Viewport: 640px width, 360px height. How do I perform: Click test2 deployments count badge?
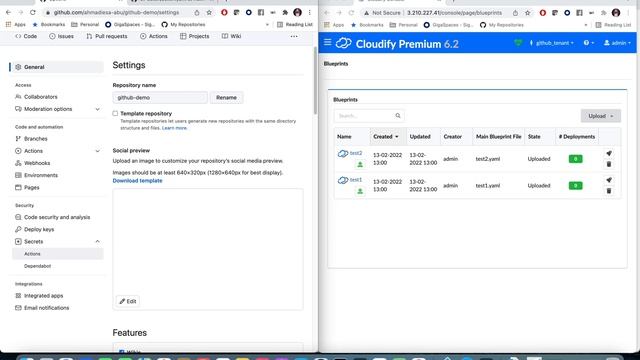pyautogui.click(x=576, y=159)
